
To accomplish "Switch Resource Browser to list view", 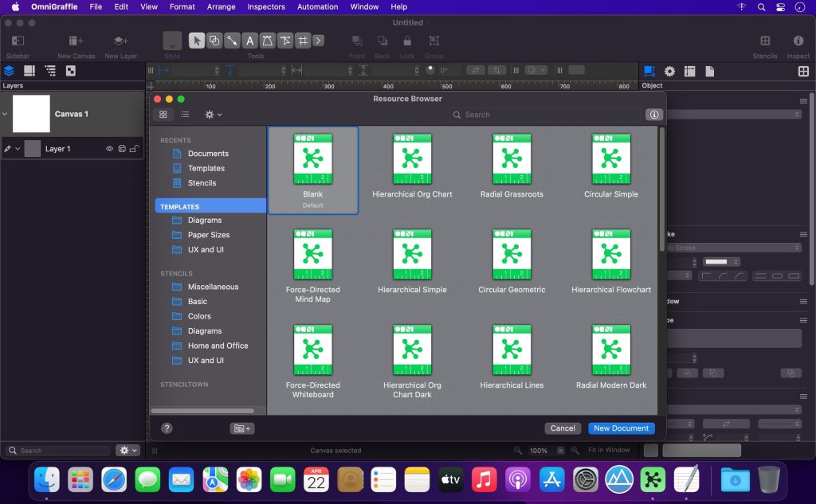I will tap(185, 115).
